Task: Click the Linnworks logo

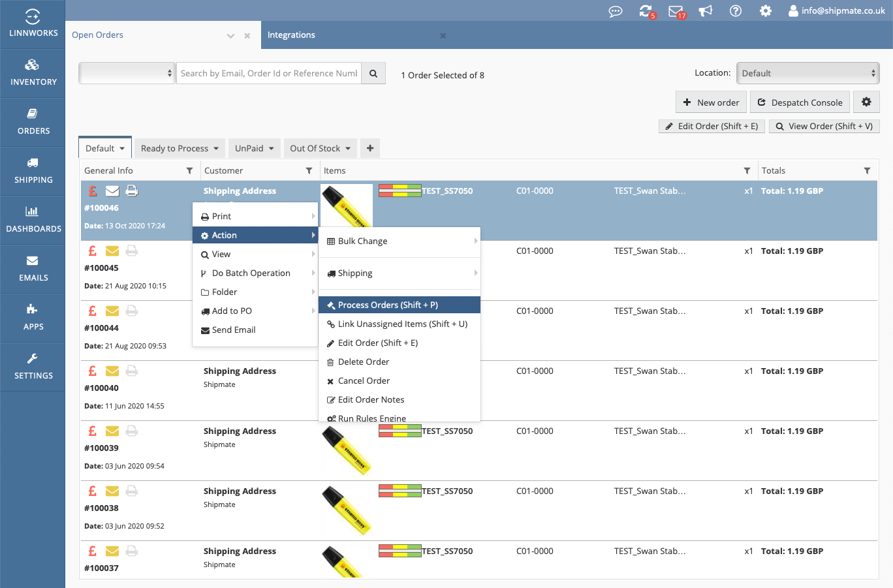Action: coord(33,23)
